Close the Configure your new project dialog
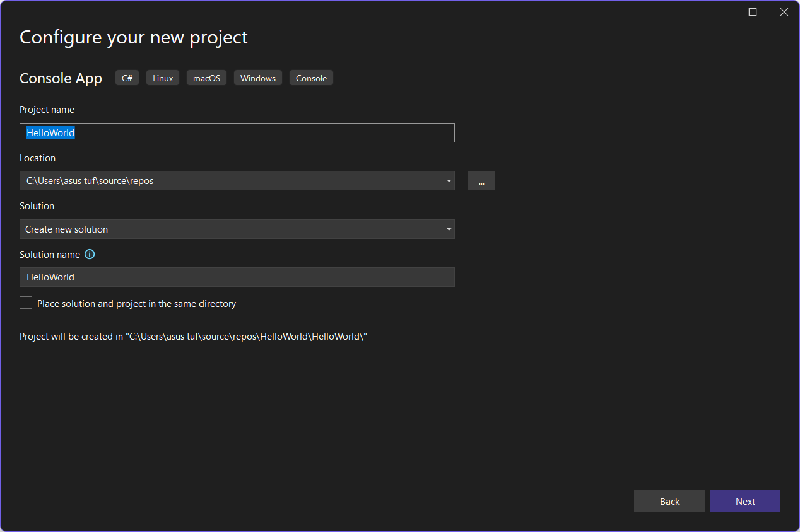 784,12
